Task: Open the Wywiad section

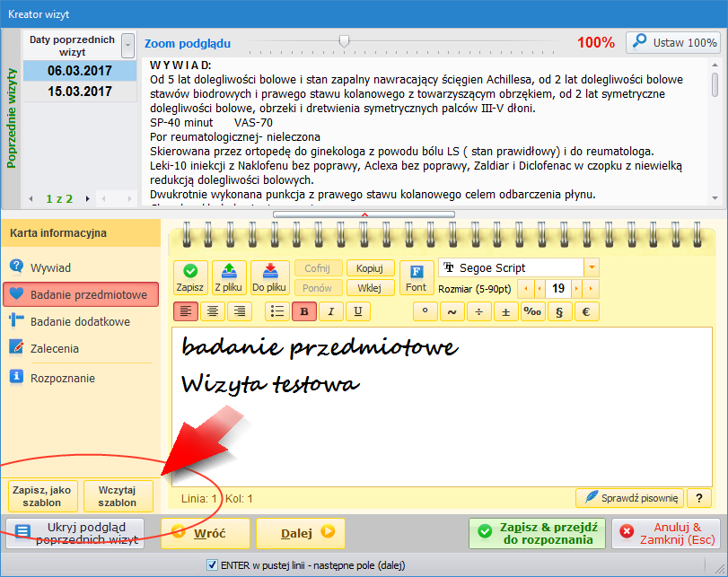Action: (50, 267)
